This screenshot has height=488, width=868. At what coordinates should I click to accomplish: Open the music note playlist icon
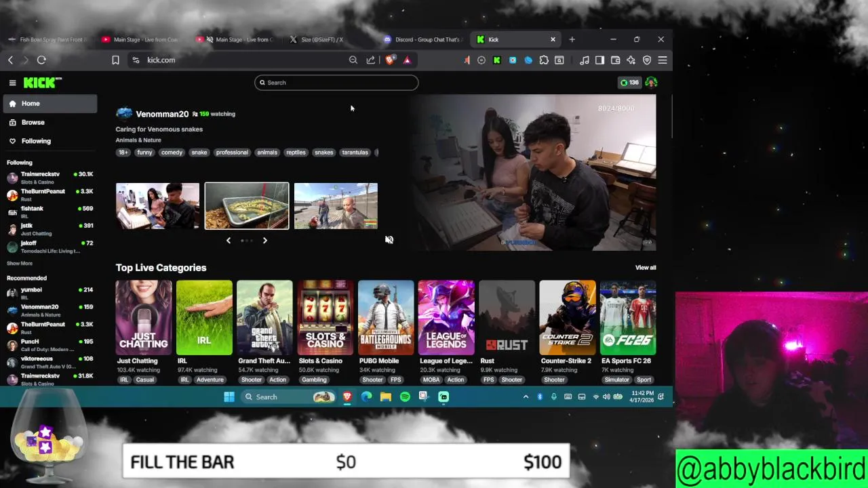coord(585,60)
